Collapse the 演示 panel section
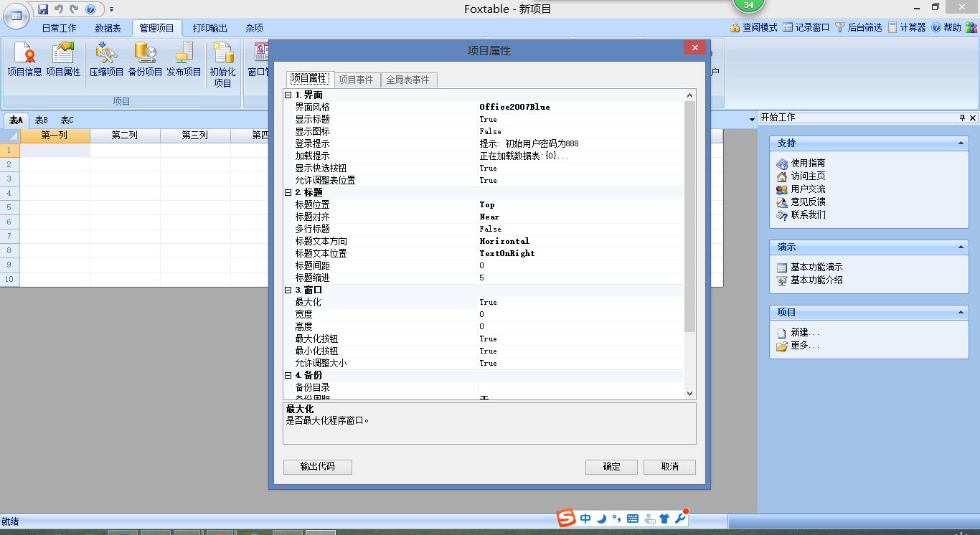The width and height of the screenshot is (980, 535). 961,247
